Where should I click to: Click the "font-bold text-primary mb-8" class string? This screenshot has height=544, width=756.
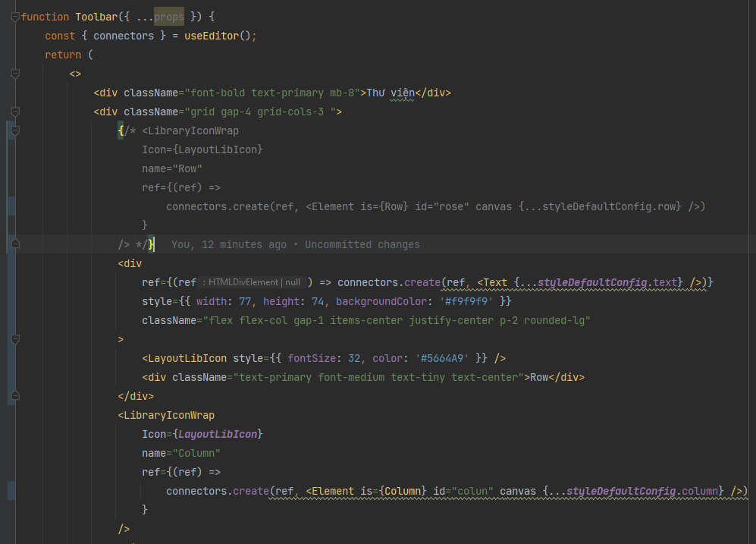[x=272, y=93]
